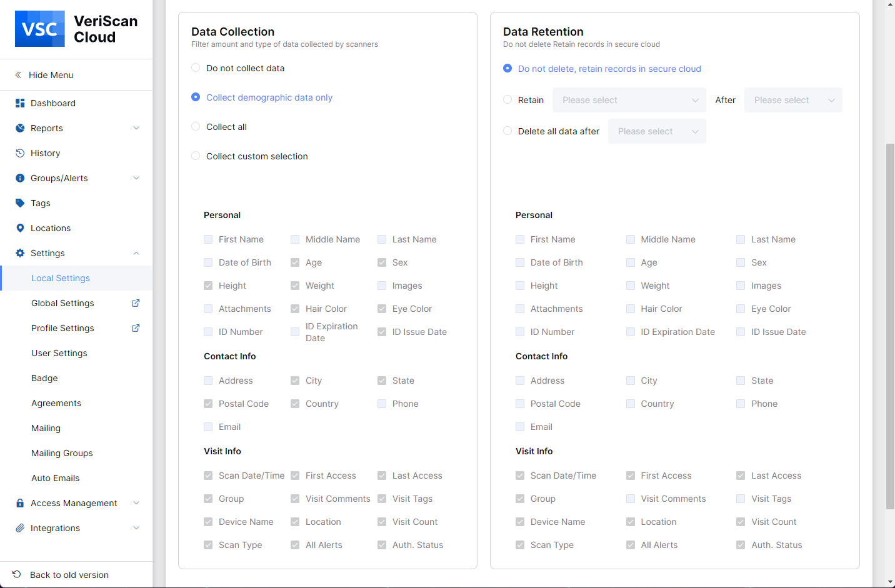Open Delete all data after dropdown
This screenshot has height=588, width=895.
(657, 131)
